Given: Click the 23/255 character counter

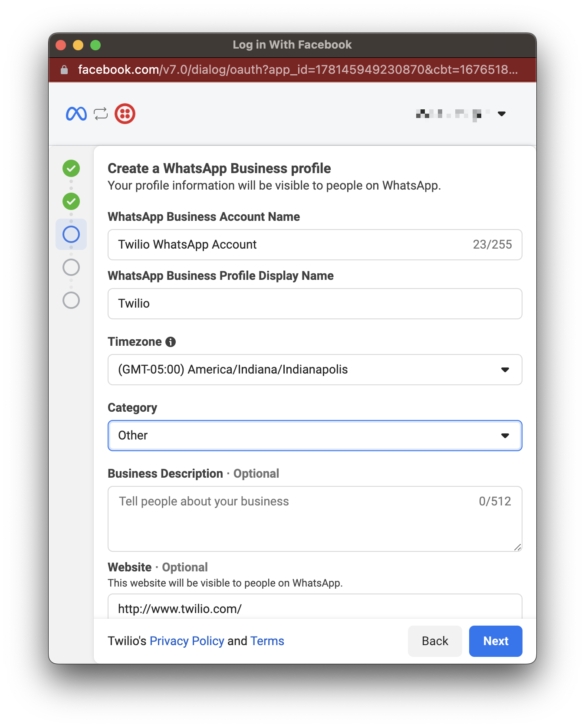Looking at the screenshot, I should [492, 245].
